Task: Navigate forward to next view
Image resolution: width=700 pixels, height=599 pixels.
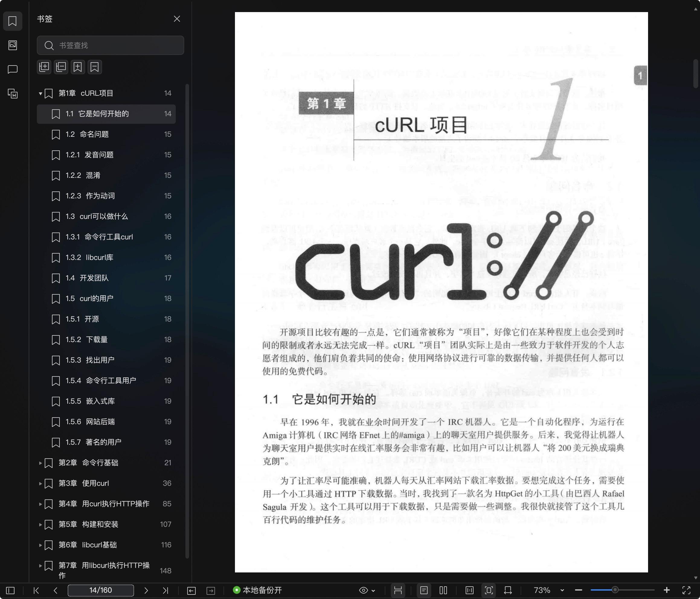Action: point(211,590)
